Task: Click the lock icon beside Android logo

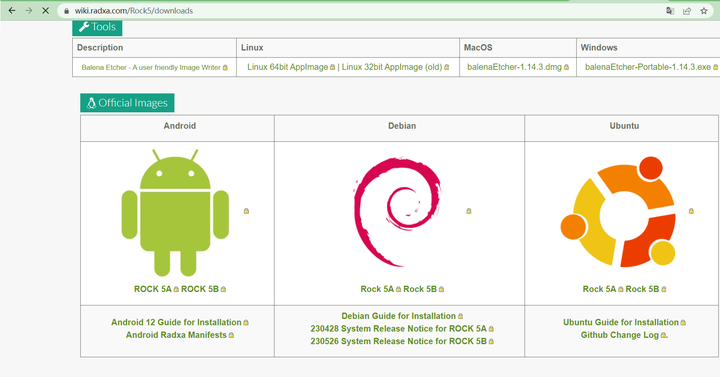Action: [x=246, y=211]
